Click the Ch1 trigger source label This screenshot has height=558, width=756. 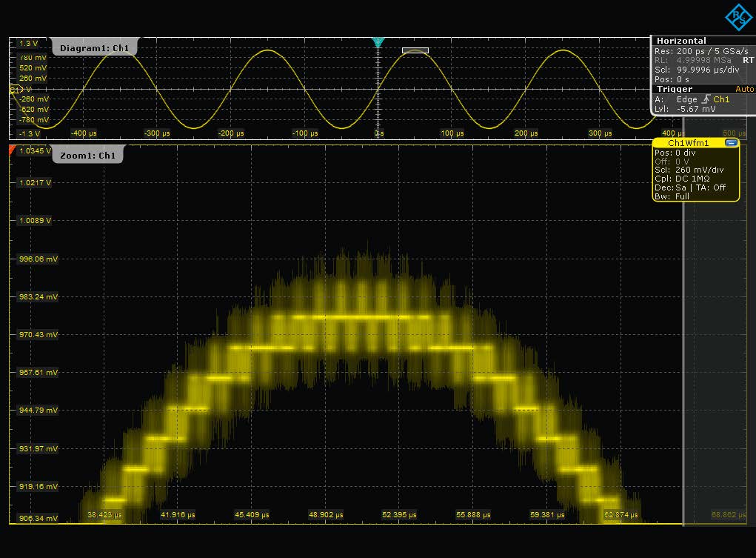[x=722, y=99]
